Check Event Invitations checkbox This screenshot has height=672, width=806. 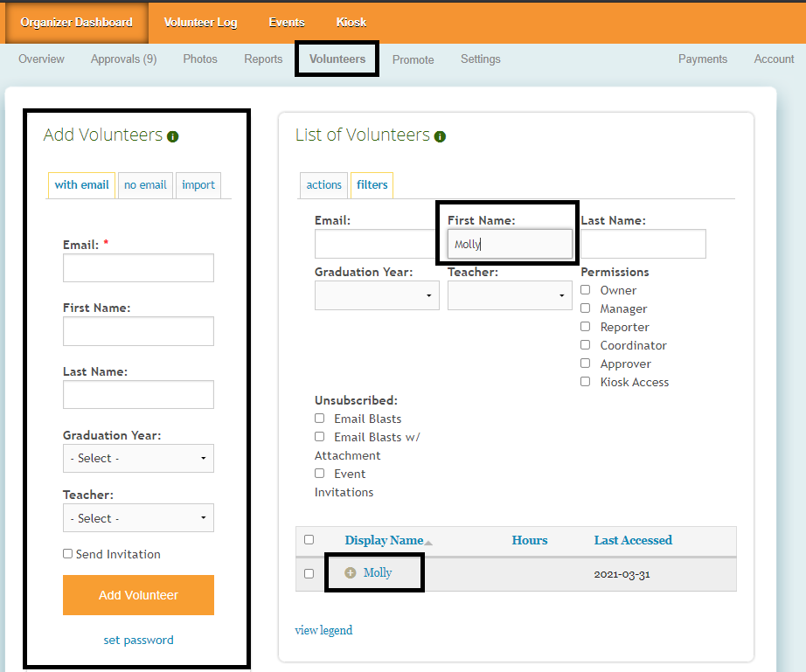tap(320, 473)
